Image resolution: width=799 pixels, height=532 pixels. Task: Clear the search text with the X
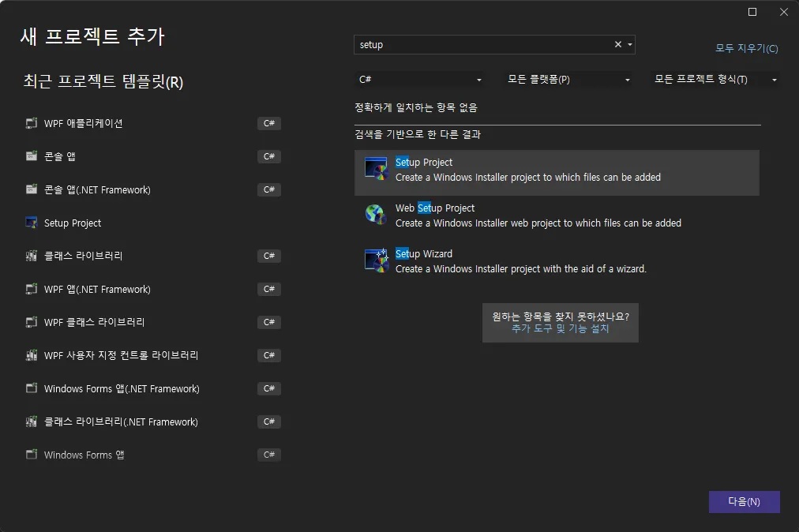[618, 44]
